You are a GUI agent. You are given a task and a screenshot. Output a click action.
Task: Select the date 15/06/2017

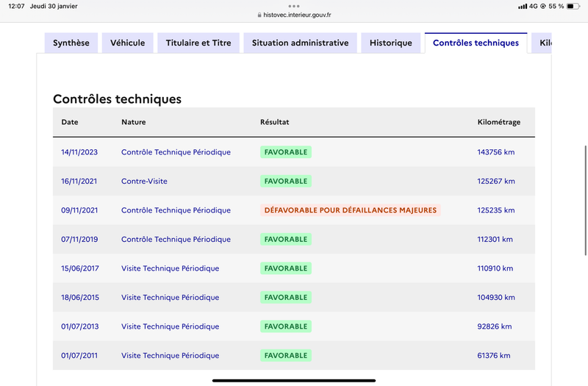[80, 268]
